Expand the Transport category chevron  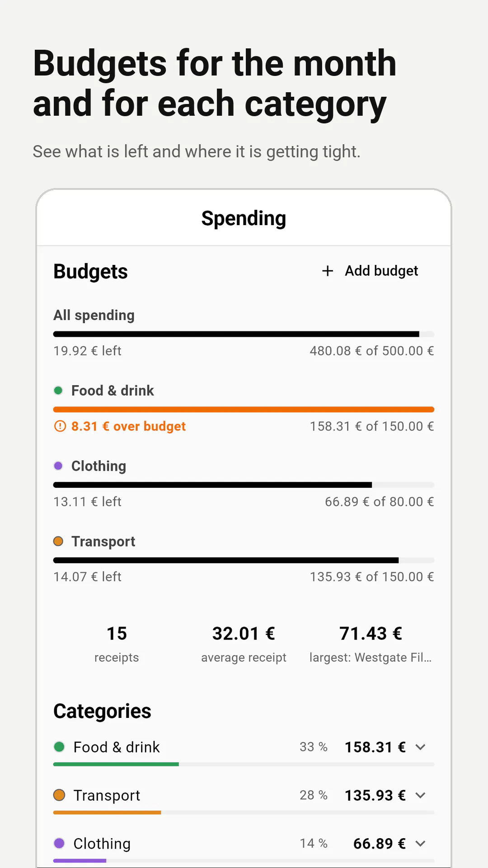[421, 795]
